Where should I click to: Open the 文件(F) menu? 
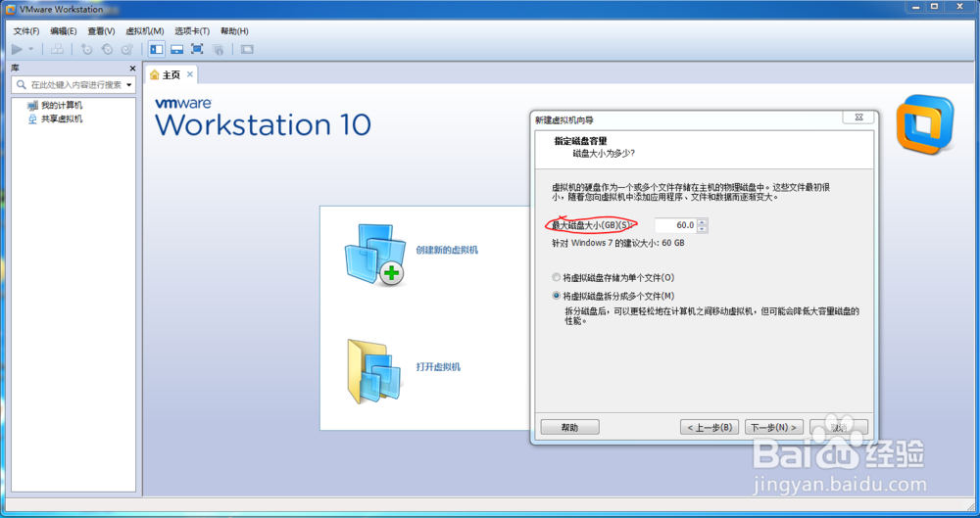pos(26,31)
